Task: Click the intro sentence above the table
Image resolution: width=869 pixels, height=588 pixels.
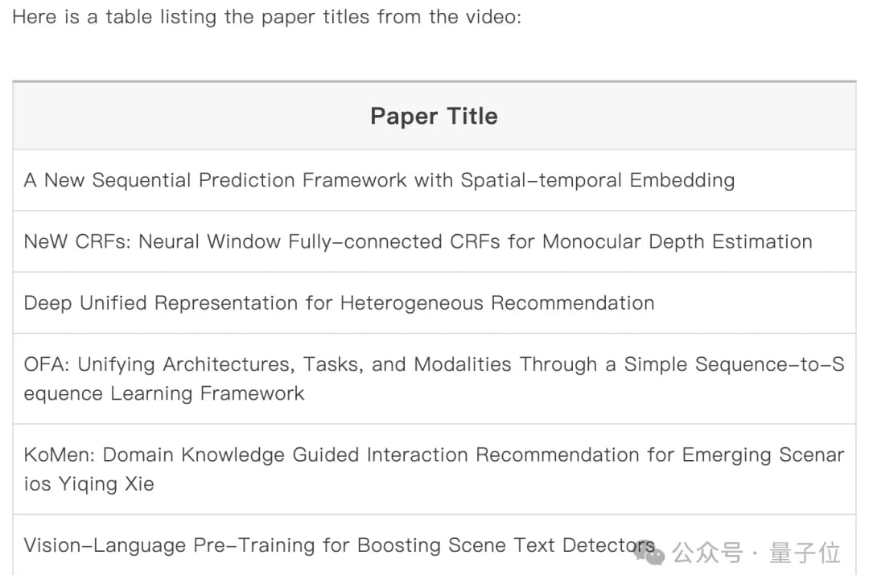Action: (266, 17)
